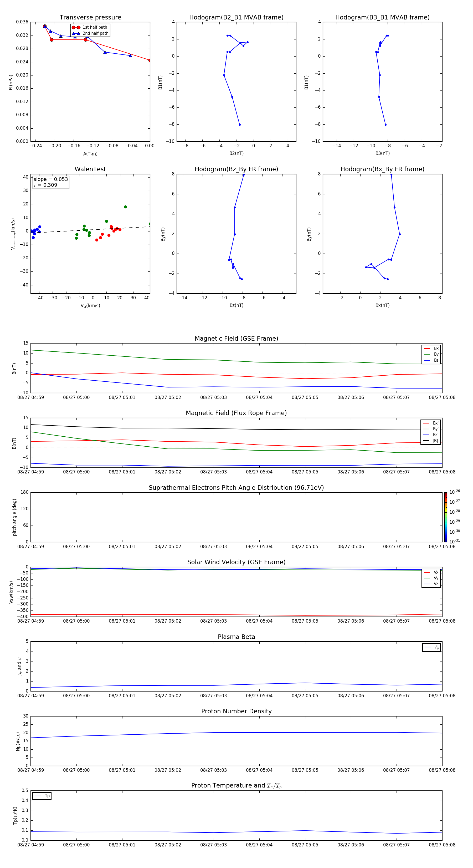Select the "r = 0.309" annotation
The image size is (473, 868).
coord(45,185)
